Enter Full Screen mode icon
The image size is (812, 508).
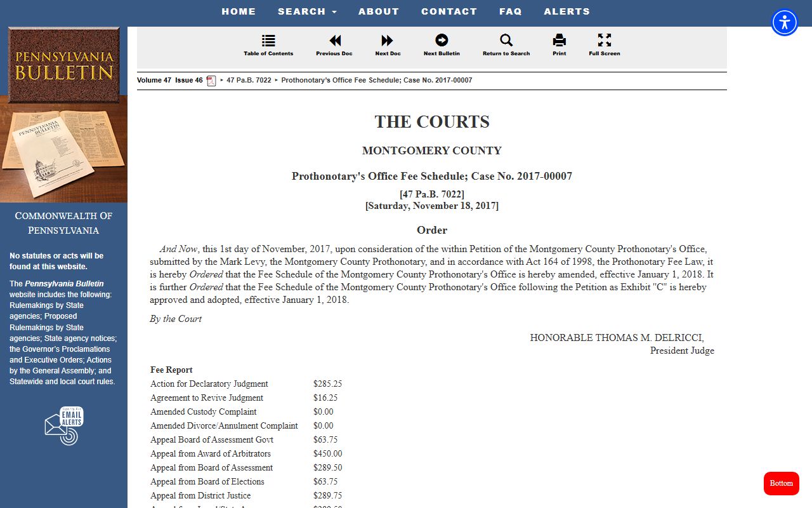pos(605,41)
